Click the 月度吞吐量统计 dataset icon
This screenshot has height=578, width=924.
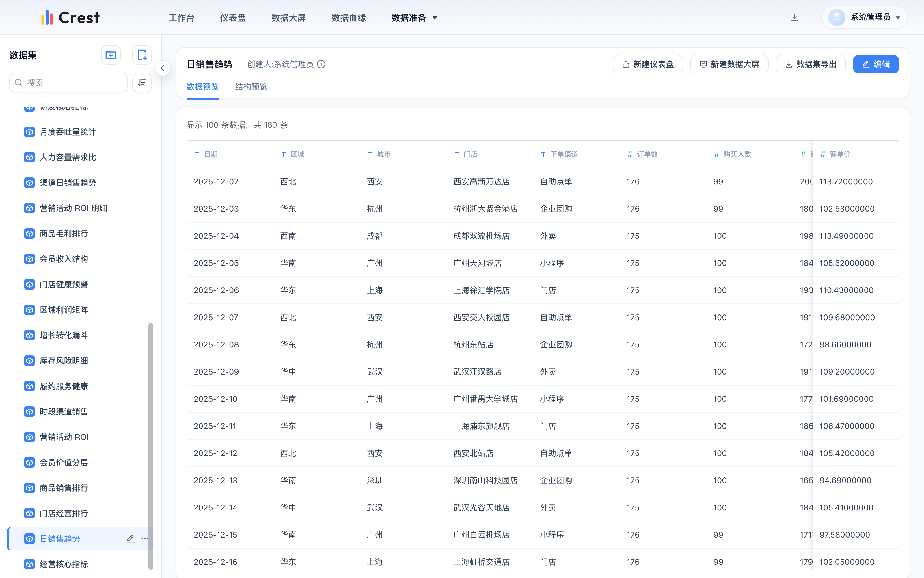tap(29, 132)
